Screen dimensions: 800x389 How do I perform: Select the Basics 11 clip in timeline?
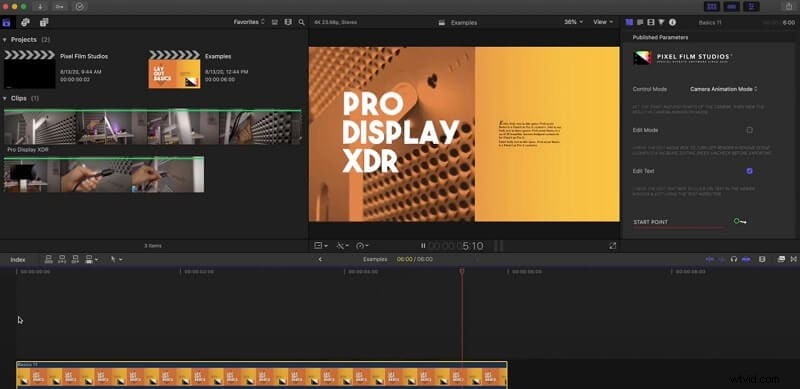pos(262,375)
